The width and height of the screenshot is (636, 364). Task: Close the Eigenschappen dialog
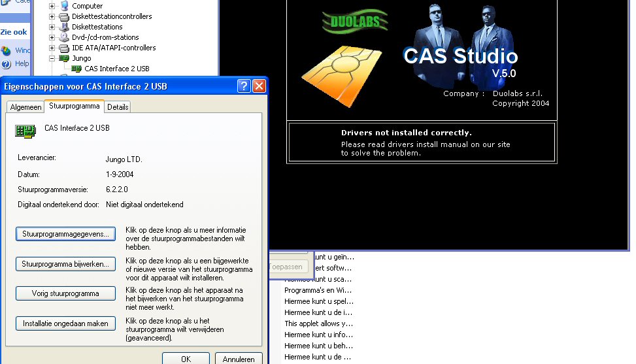click(x=259, y=86)
